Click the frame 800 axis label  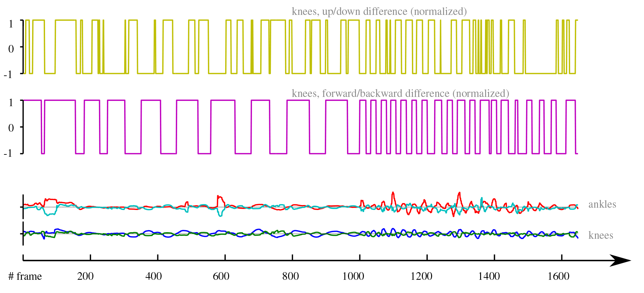pyautogui.click(x=290, y=276)
